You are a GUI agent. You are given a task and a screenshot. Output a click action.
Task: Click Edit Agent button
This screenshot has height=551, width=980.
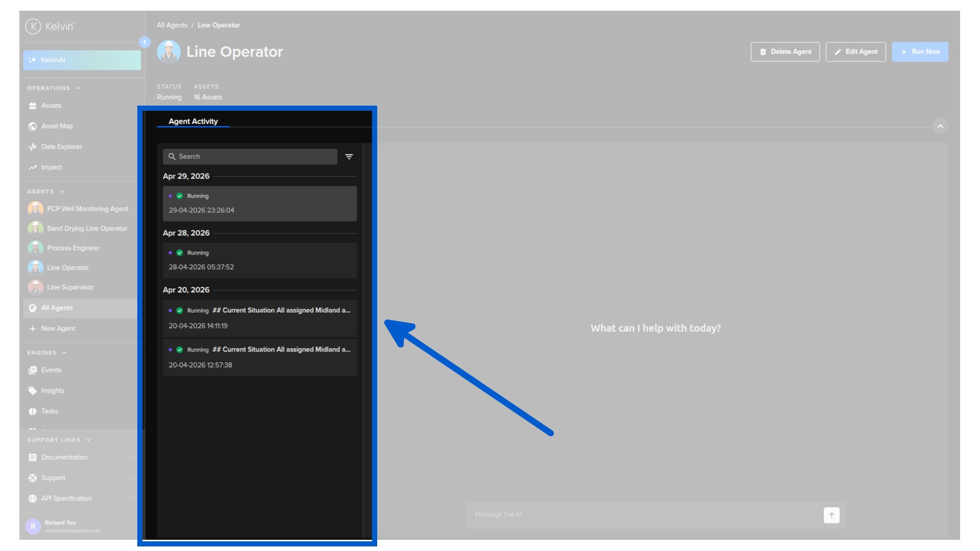coord(855,52)
